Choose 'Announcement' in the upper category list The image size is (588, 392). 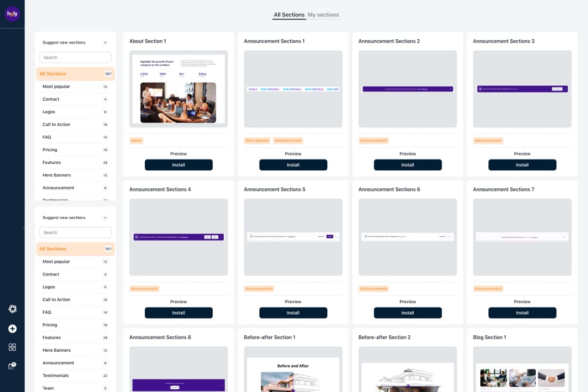coord(75,187)
